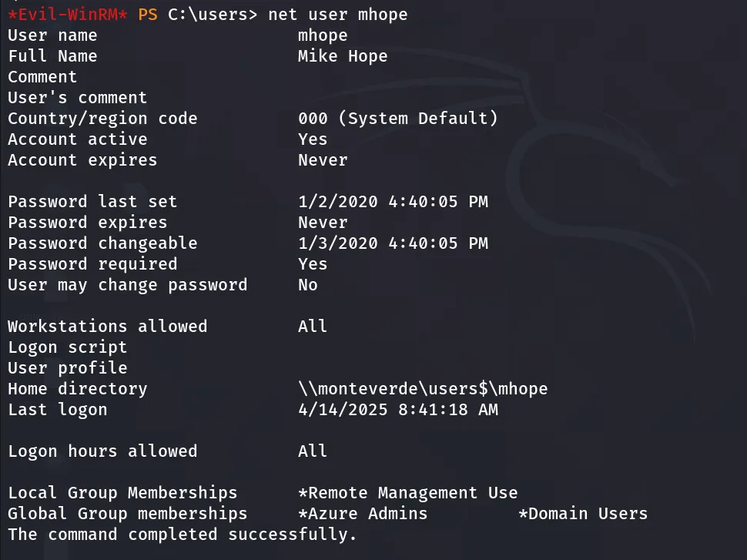Click the full name Mike Hope
Image resolution: width=747 pixels, height=560 pixels.
tap(343, 56)
